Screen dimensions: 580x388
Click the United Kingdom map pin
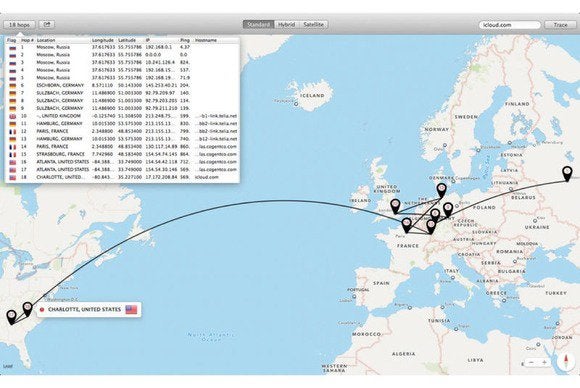coord(395,206)
